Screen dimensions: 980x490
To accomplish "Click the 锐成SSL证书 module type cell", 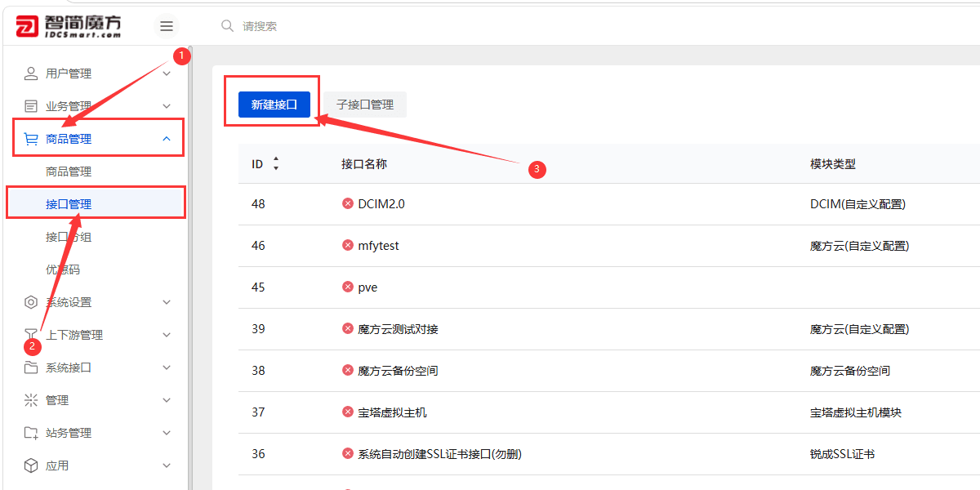I will click(x=842, y=454).
